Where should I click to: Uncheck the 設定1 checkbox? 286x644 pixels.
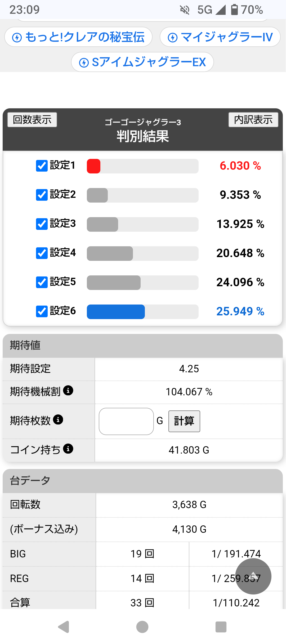click(42, 166)
